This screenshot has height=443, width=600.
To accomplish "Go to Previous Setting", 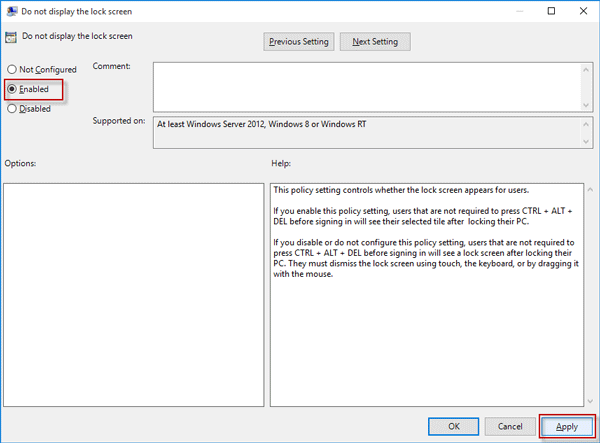I will (x=298, y=42).
